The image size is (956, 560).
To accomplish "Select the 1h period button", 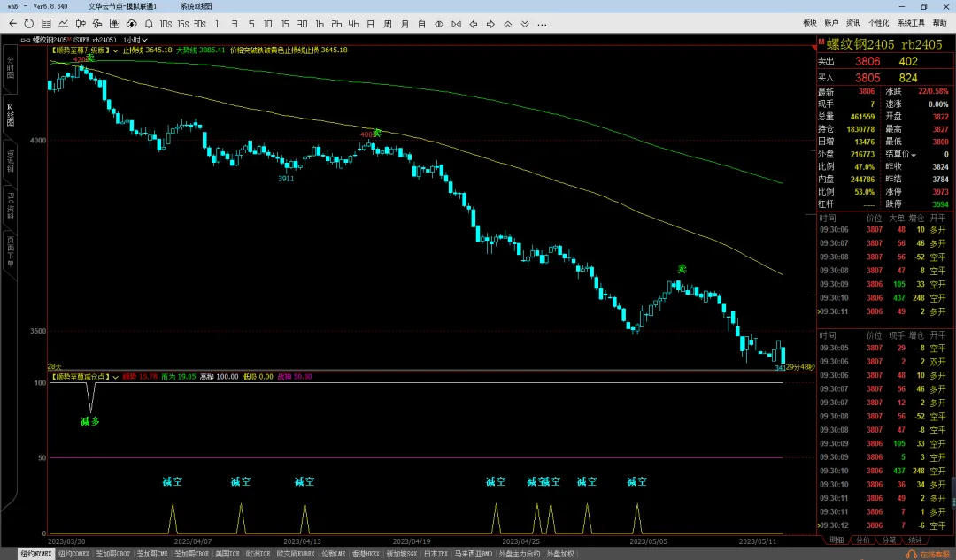I will coord(320,24).
